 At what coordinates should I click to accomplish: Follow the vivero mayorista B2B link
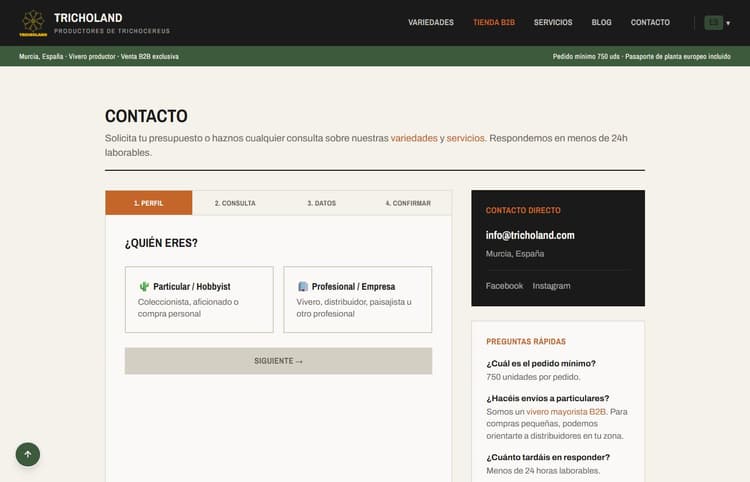tap(566, 412)
